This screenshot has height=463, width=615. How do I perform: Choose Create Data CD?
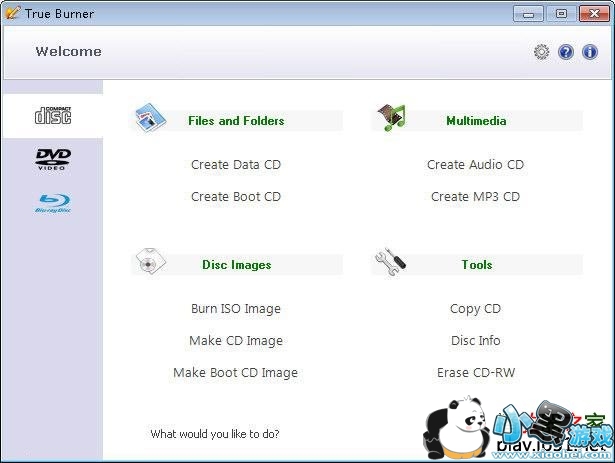pyautogui.click(x=236, y=164)
